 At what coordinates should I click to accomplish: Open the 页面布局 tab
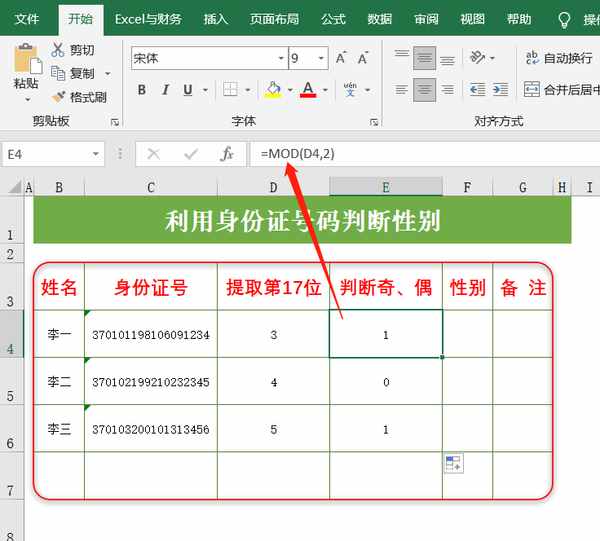coord(274,19)
